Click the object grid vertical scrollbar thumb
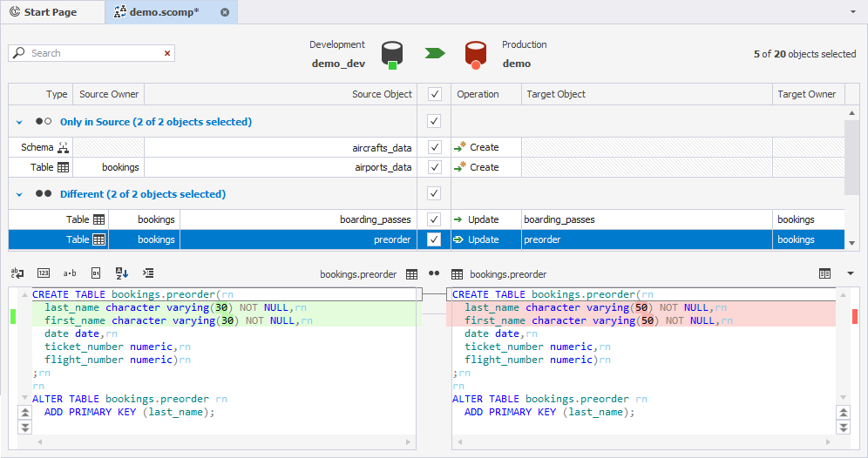The image size is (868, 458). coord(852,157)
